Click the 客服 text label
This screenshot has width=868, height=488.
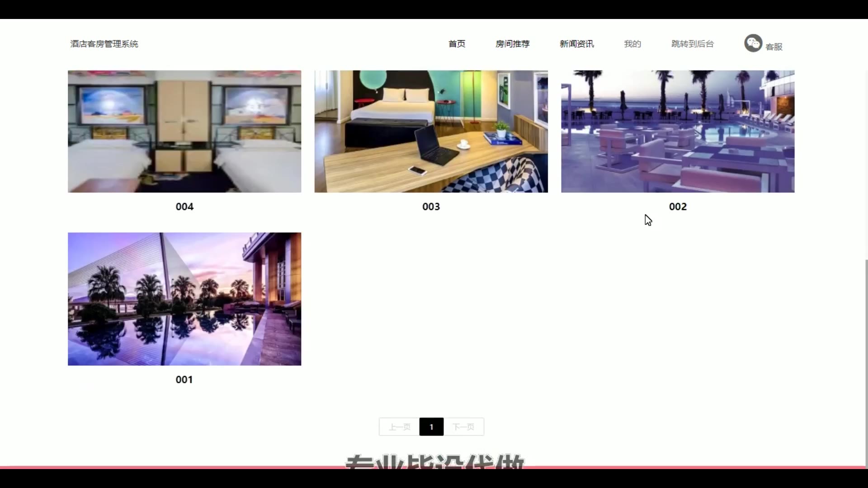coord(774,47)
